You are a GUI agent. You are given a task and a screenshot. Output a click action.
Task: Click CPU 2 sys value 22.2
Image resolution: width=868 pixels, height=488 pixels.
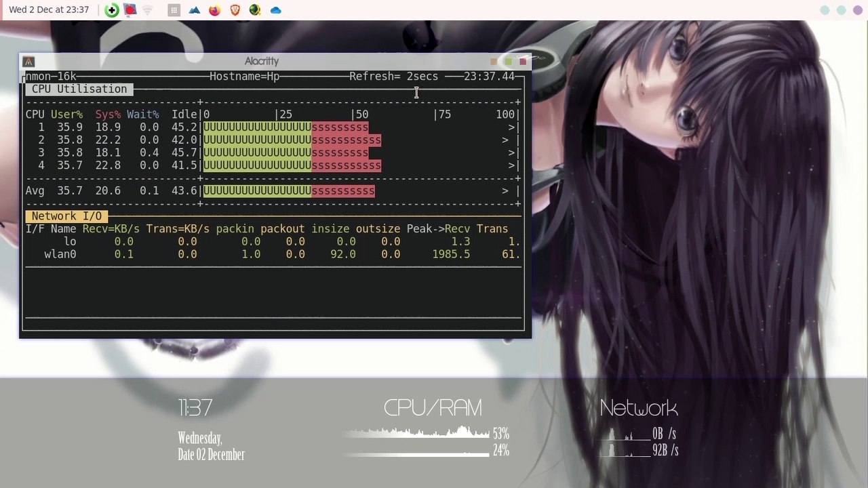click(108, 140)
